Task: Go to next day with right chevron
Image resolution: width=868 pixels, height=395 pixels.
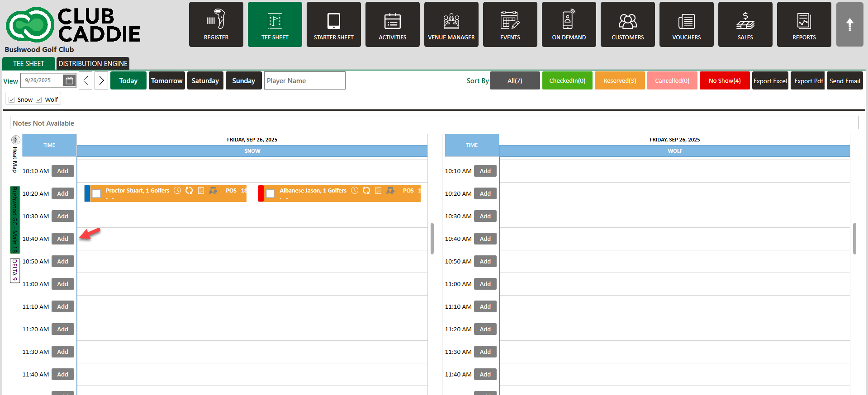Action: pos(101,80)
